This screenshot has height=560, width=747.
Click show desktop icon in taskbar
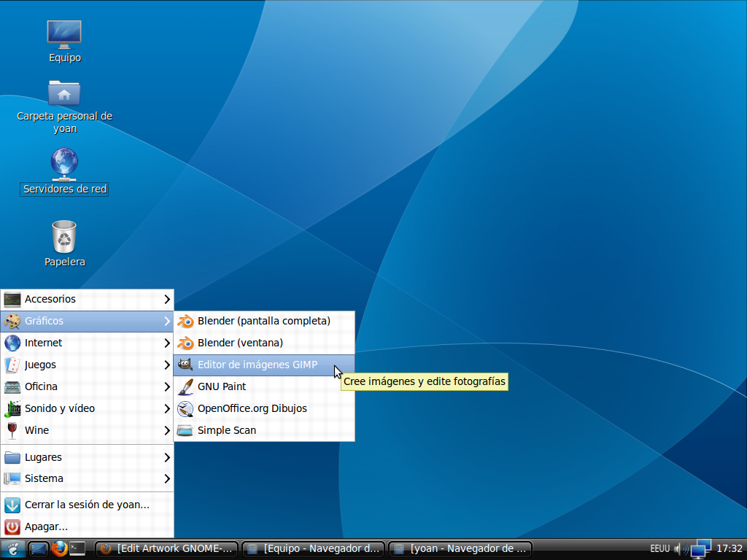tap(39, 549)
